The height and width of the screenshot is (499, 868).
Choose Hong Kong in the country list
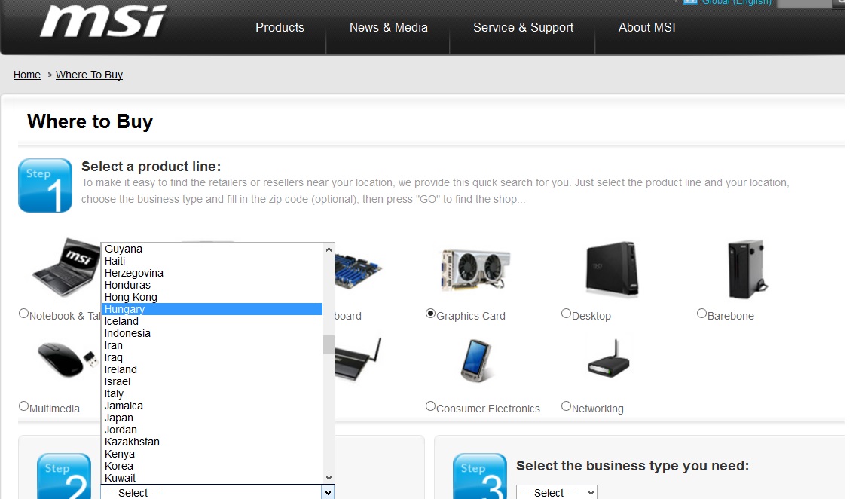coord(212,297)
